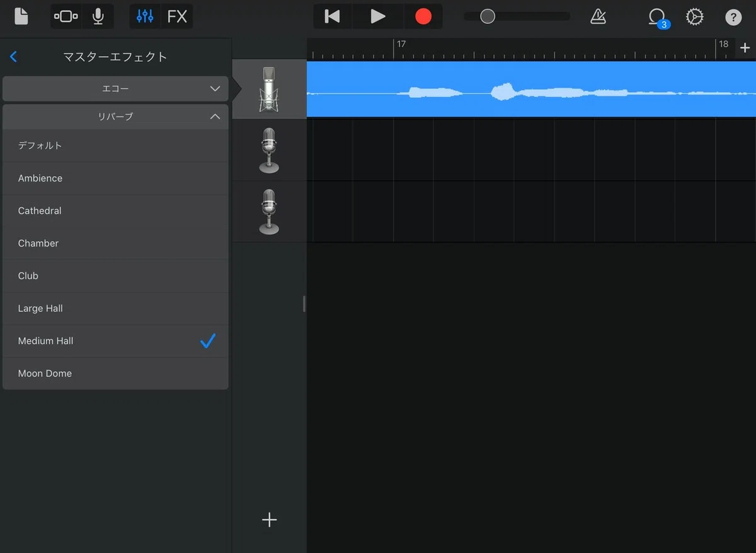Toggle the track controls mixer icon
This screenshot has height=553, width=756.
pyautogui.click(x=145, y=16)
